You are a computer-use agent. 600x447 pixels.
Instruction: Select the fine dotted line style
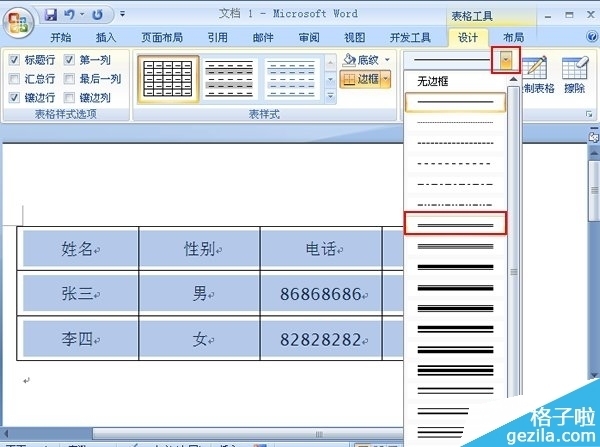[455, 123]
